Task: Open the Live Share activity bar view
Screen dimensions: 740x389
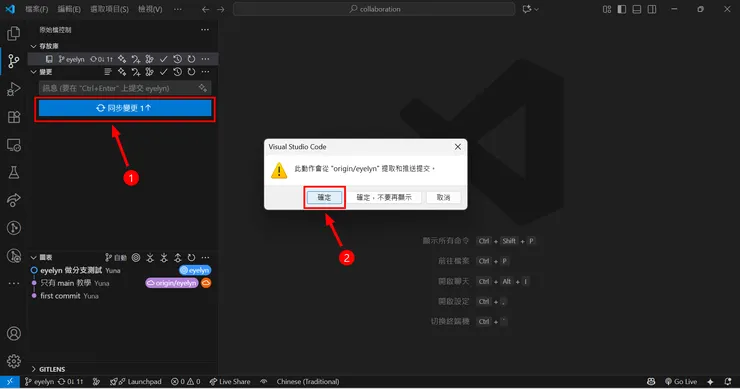Action: pyautogui.click(x=14, y=200)
